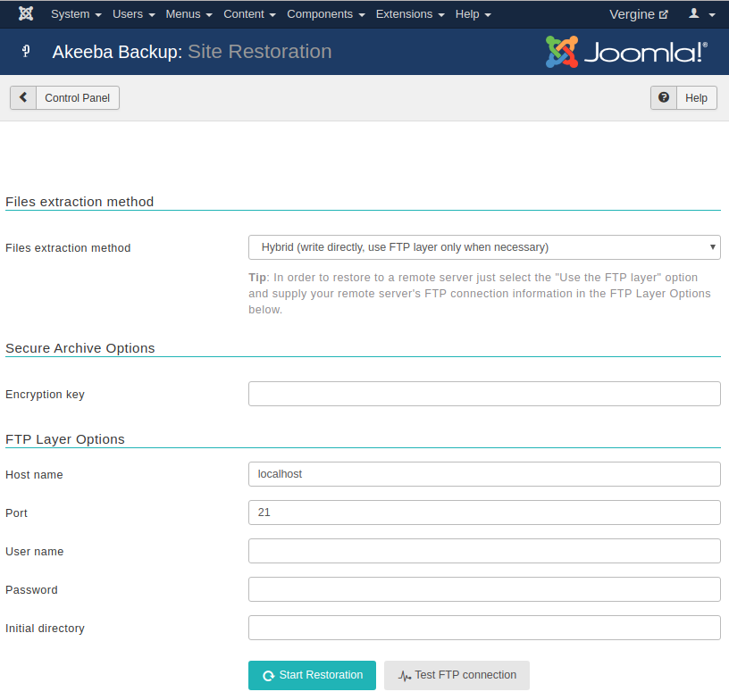Screen dimensions: 729x700
Task: Click the Akeeba restore icon in the header
Action: (26, 51)
